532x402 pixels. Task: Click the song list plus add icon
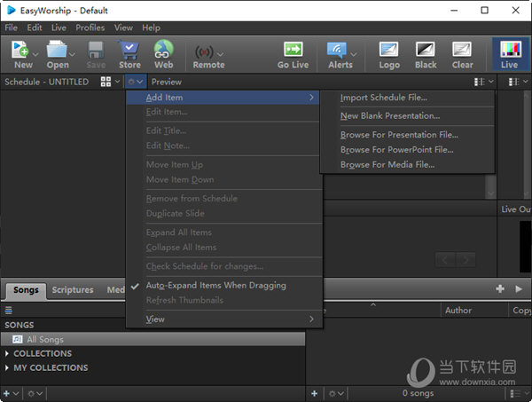(x=314, y=393)
